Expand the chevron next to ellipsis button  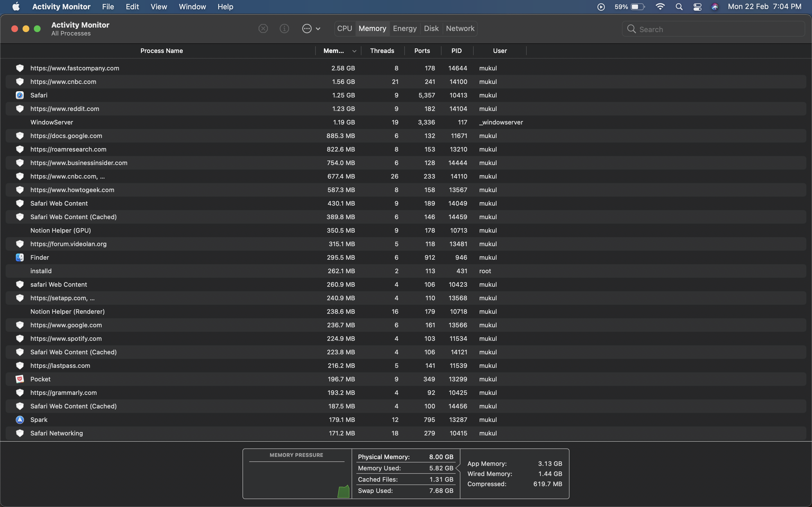coord(318,29)
